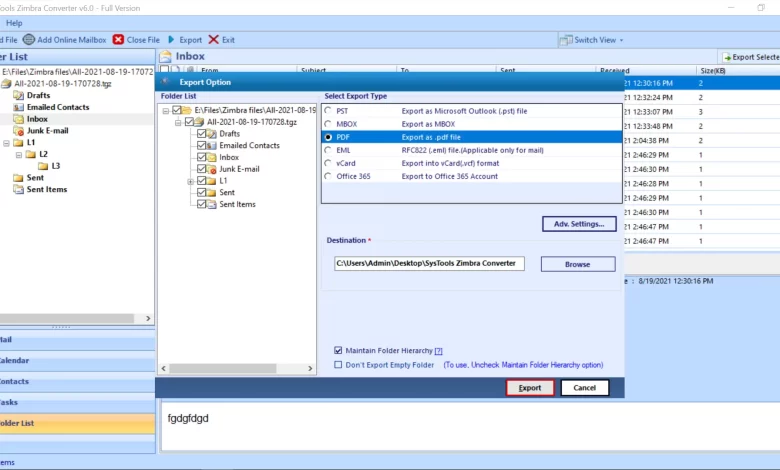Click the L2 folder icon in left list
Screen dimensions: 780x470
click(x=31, y=154)
